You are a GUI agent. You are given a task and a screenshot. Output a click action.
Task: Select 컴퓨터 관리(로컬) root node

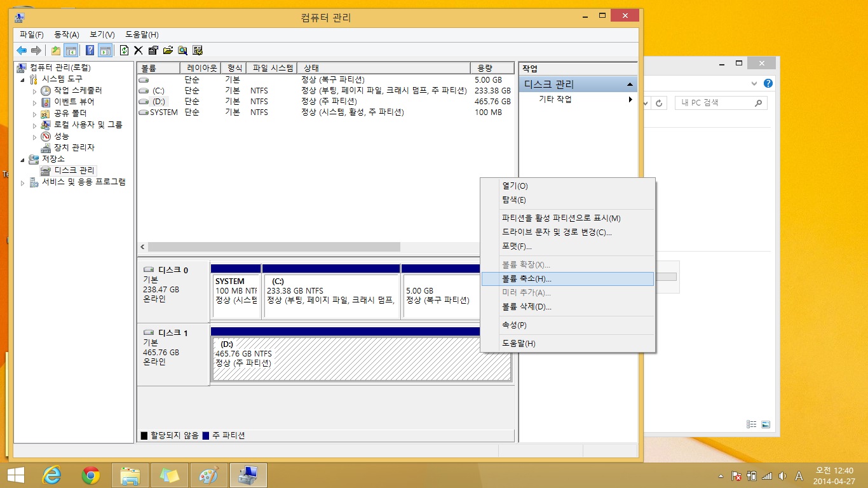[60, 68]
